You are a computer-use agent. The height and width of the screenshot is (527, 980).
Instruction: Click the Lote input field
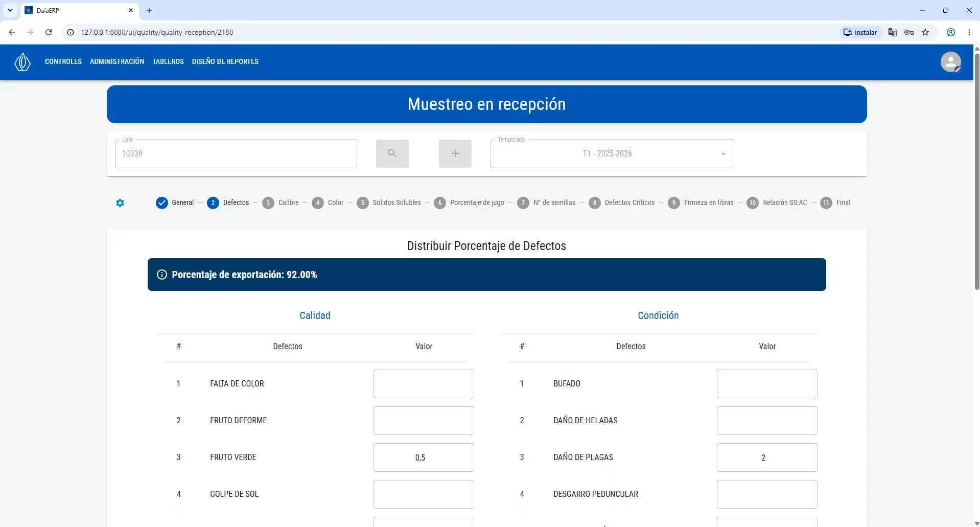click(x=236, y=153)
